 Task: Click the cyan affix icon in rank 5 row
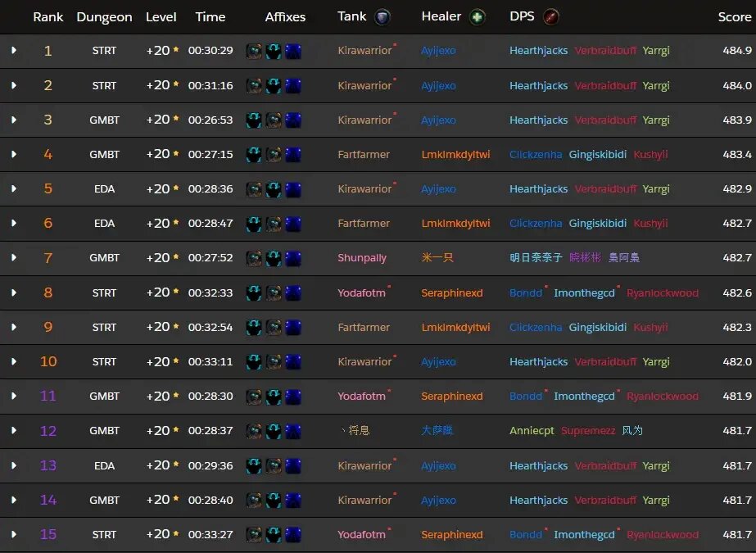click(274, 189)
